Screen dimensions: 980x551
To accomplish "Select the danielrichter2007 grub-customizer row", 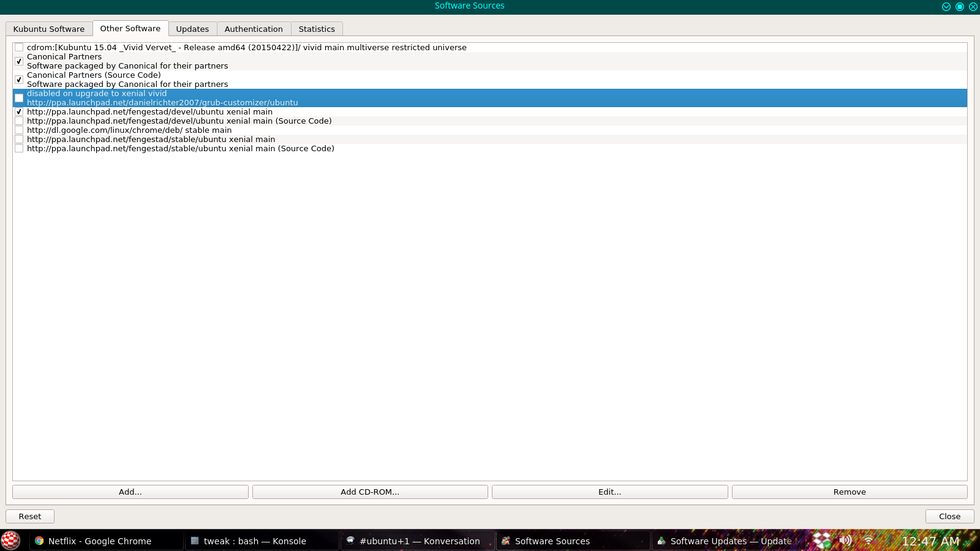I will click(x=490, y=98).
